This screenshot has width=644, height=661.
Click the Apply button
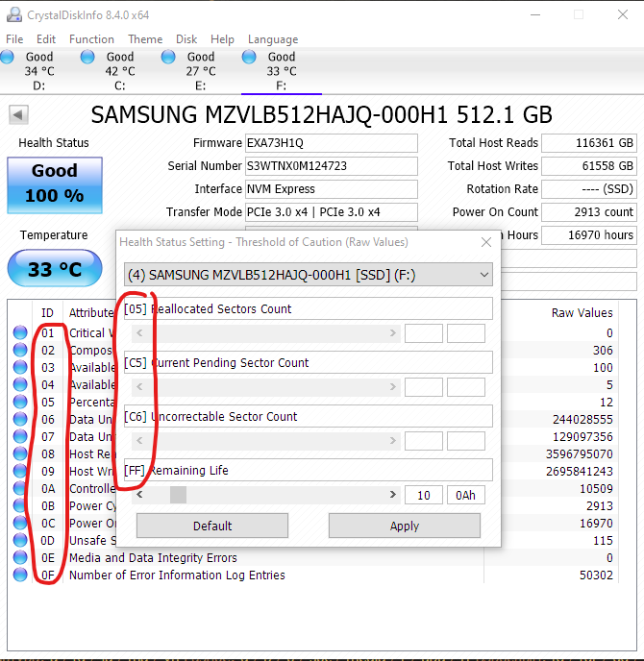click(405, 526)
